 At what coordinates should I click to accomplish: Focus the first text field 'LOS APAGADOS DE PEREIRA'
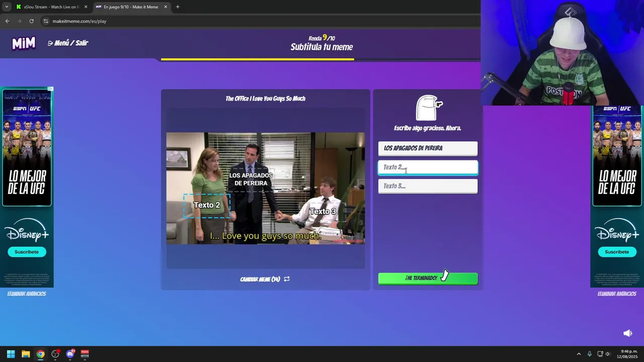[428, 148]
